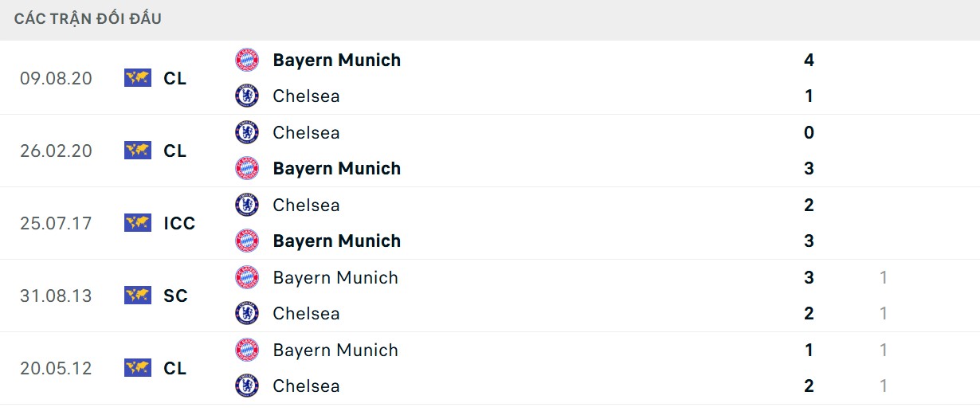Click Chelsea crest in 20.05.12 match
Image resolution: width=980 pixels, height=419 pixels.
click(247, 386)
